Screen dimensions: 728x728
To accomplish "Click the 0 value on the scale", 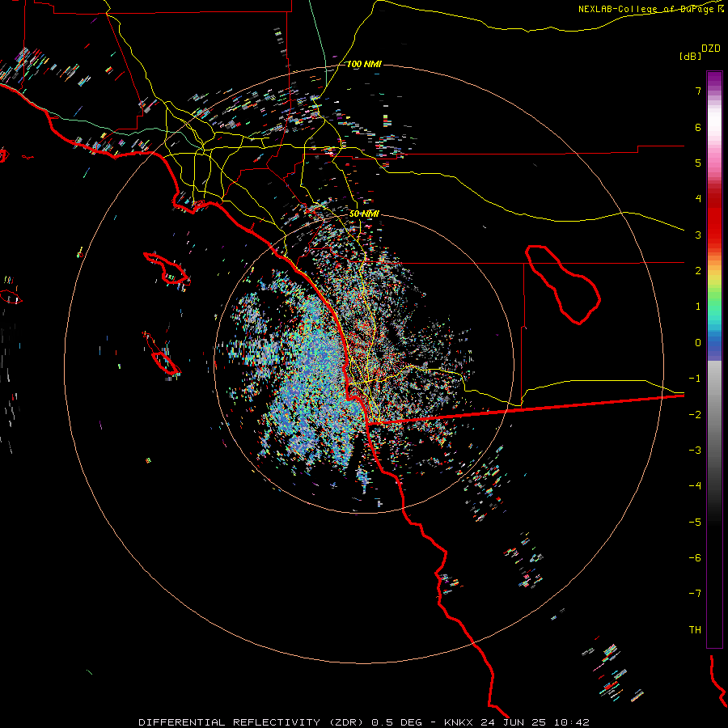I will click(x=698, y=343).
